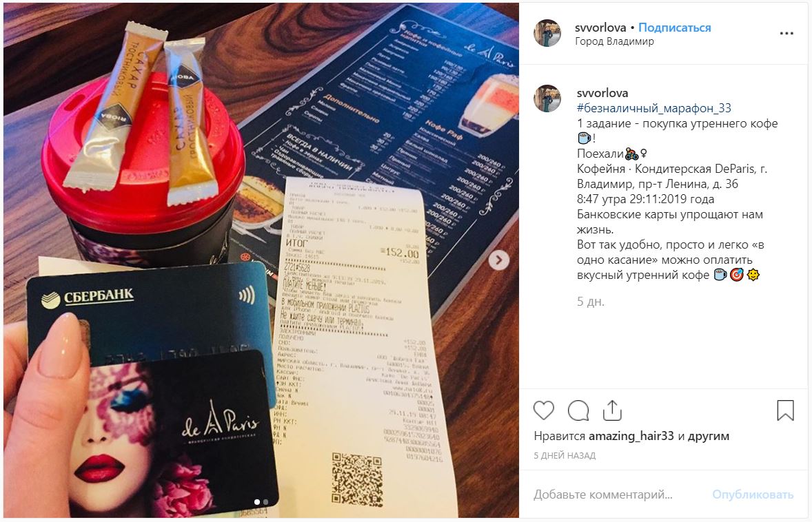Like the post with the heart icon
This screenshot has height=522, width=812.
[544, 410]
